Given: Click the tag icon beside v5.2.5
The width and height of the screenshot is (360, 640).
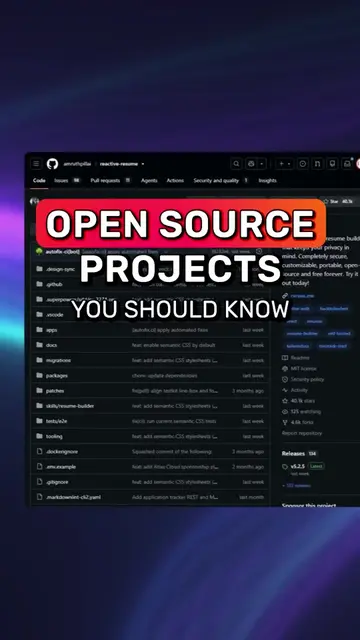Looking at the screenshot, I should pos(285,467).
